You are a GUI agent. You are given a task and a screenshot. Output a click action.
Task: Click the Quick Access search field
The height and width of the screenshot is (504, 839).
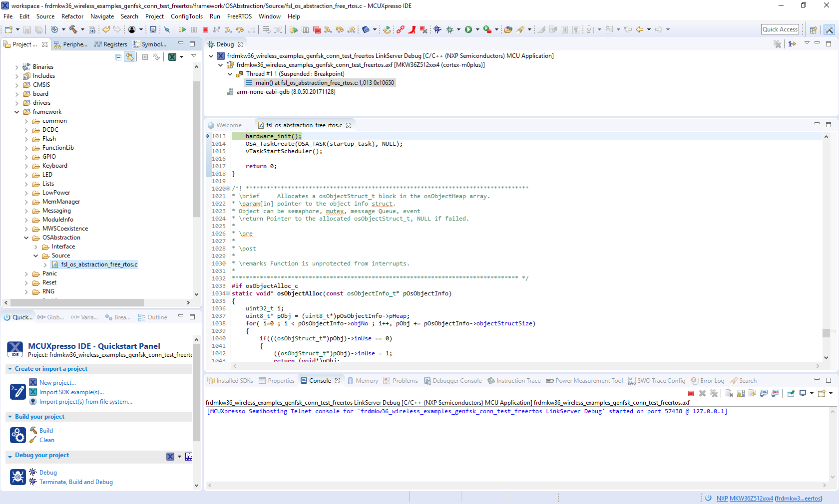coord(780,29)
